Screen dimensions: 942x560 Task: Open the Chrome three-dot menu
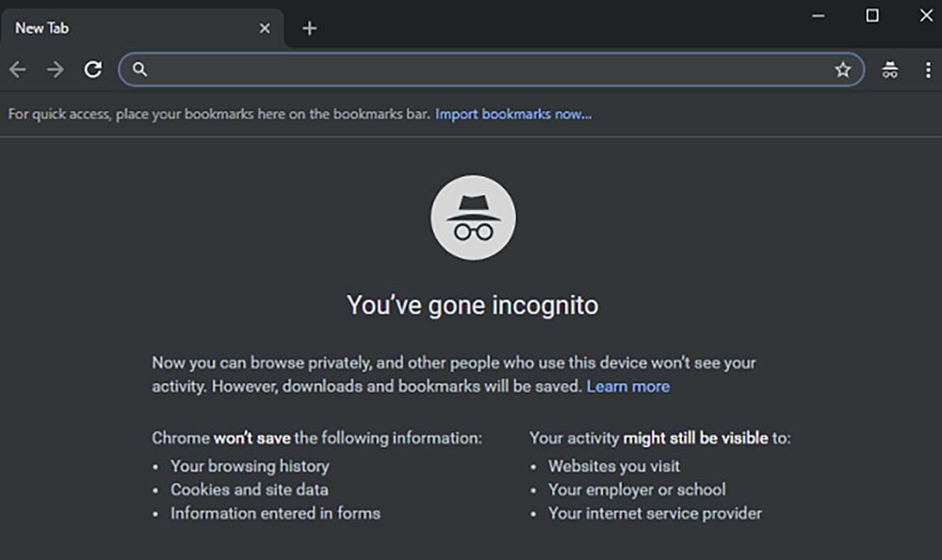pyautogui.click(x=928, y=70)
